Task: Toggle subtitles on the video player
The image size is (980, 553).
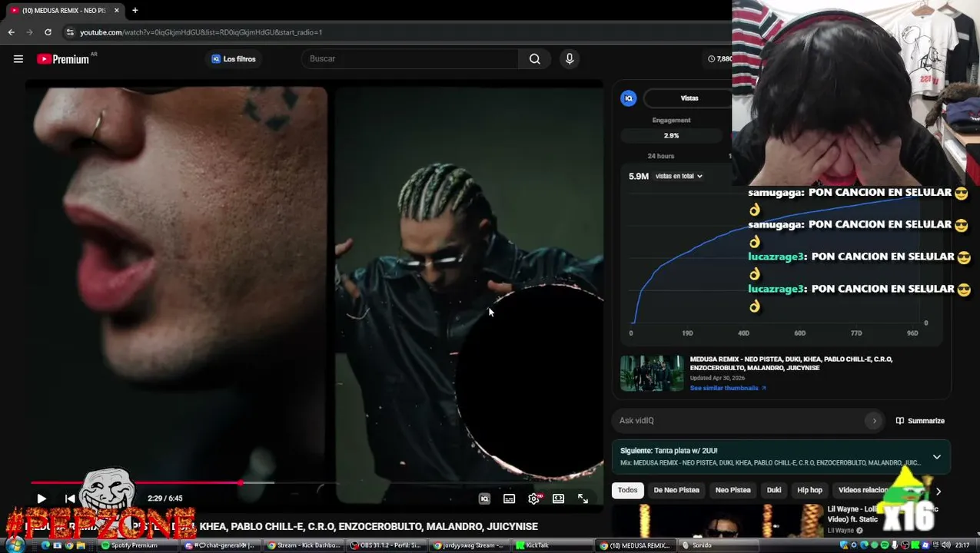Action: [509, 498]
